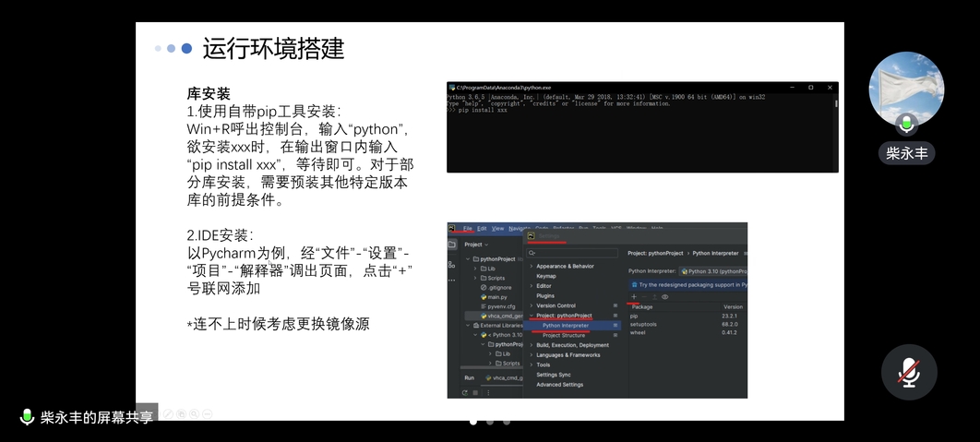
Task: Click the plus icon to add a package
Action: click(x=634, y=297)
